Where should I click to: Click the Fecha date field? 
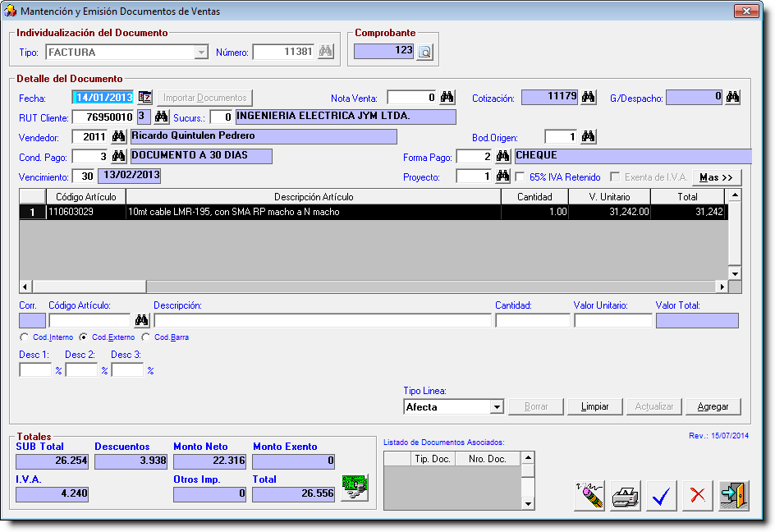tap(103, 98)
